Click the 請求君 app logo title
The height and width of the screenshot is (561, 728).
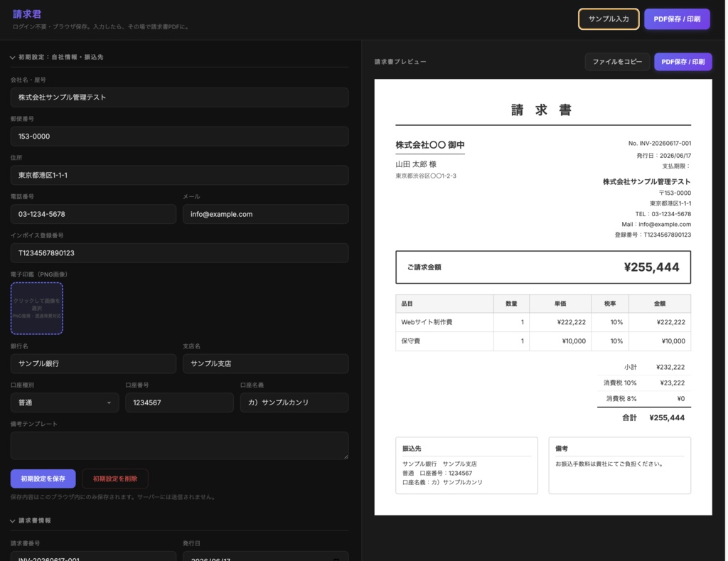[x=27, y=14]
